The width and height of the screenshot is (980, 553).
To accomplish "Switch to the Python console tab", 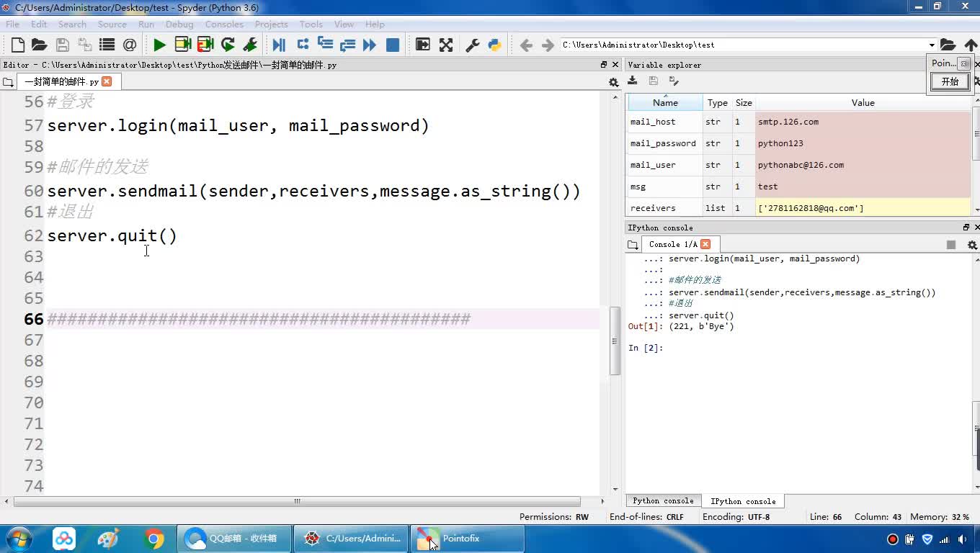I will tap(663, 501).
